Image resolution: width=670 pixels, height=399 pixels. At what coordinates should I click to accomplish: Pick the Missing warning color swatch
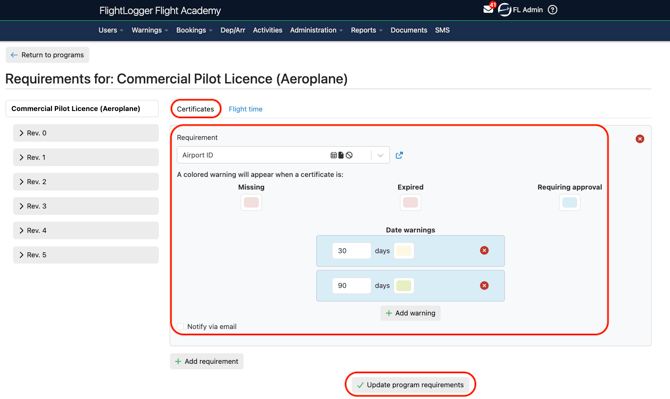point(251,202)
